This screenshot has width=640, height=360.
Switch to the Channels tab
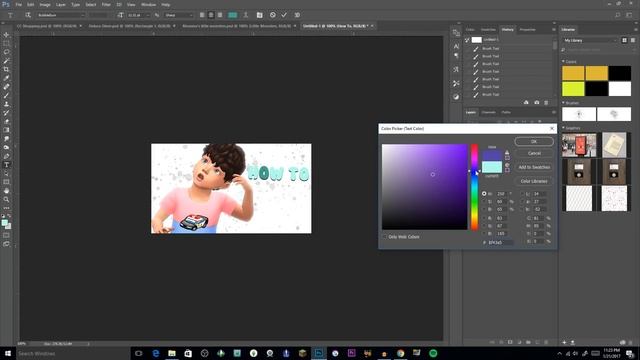tap(488, 112)
